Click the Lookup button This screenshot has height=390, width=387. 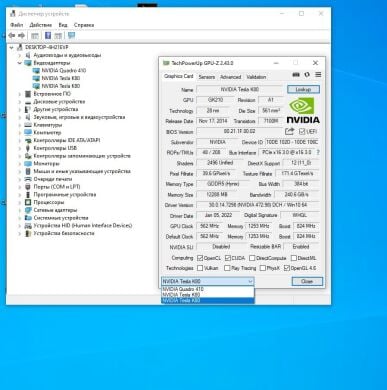303,89
